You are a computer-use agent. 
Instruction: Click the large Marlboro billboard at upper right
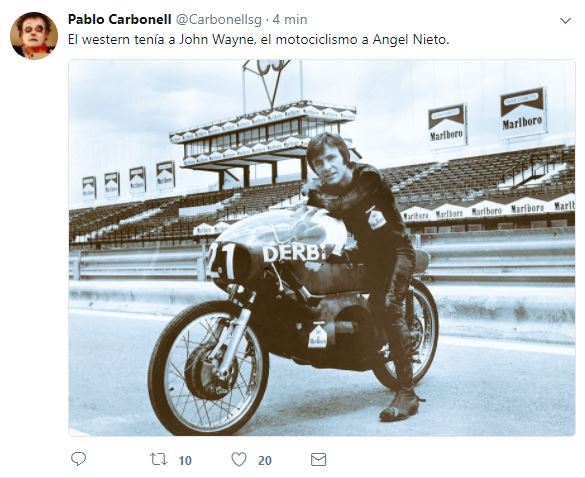(523, 113)
